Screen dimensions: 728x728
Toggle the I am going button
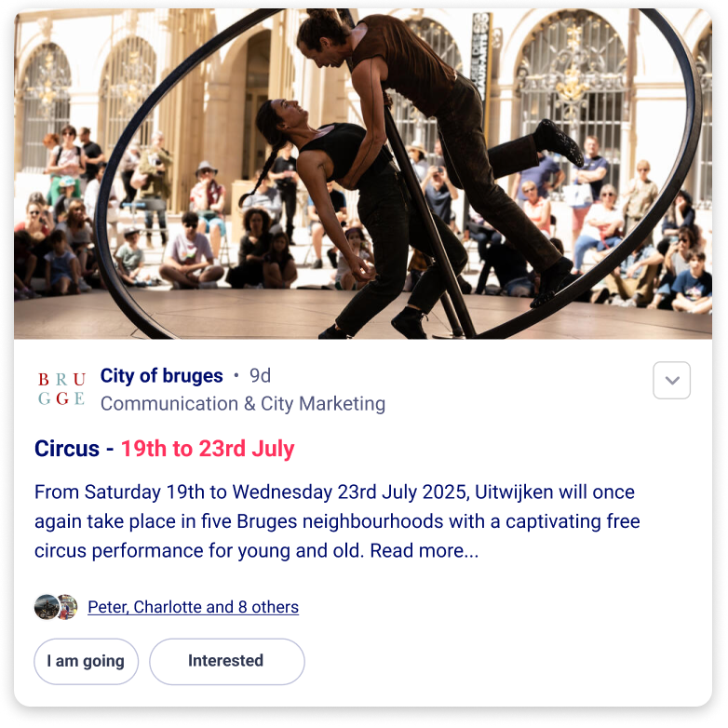(86, 661)
